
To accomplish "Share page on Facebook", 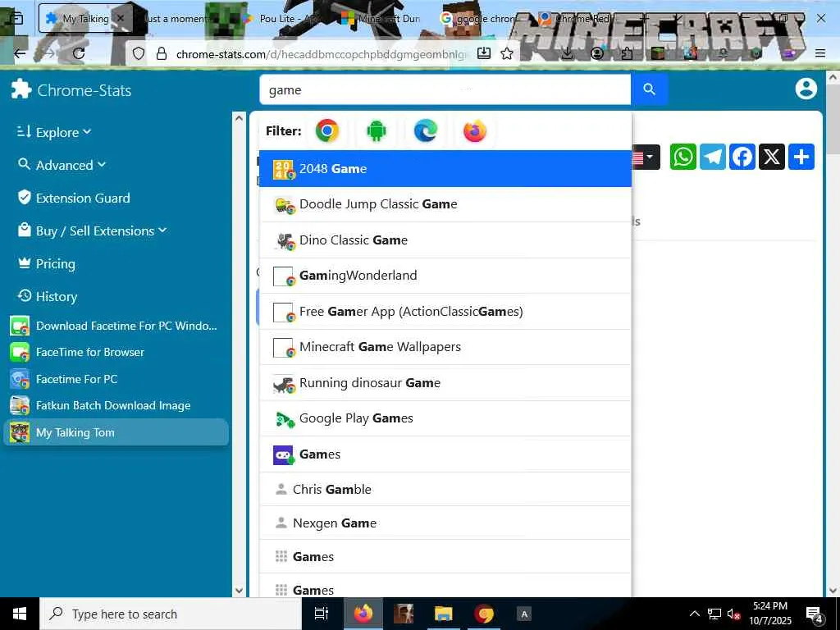I will (742, 157).
